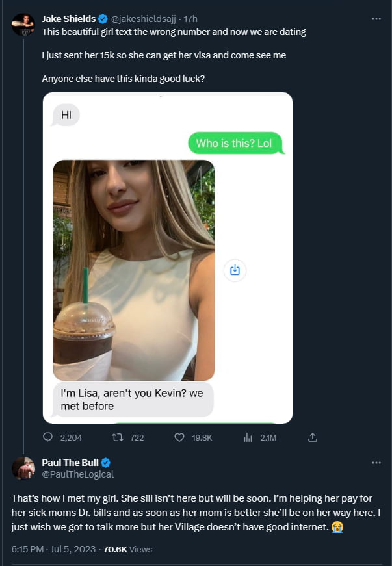Open Jake Shields' profile avatar
Image resolution: width=392 pixels, height=566 pixels.
[23, 25]
